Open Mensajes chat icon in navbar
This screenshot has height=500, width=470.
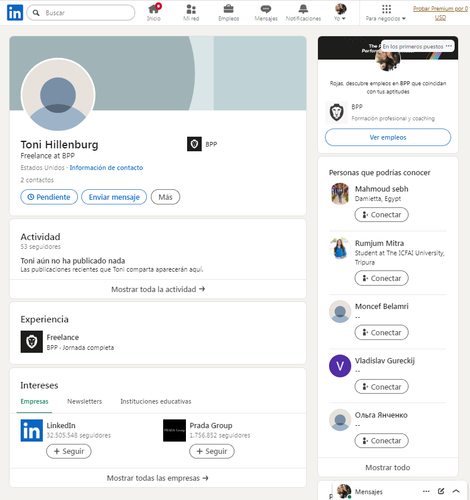pyautogui.click(x=266, y=12)
